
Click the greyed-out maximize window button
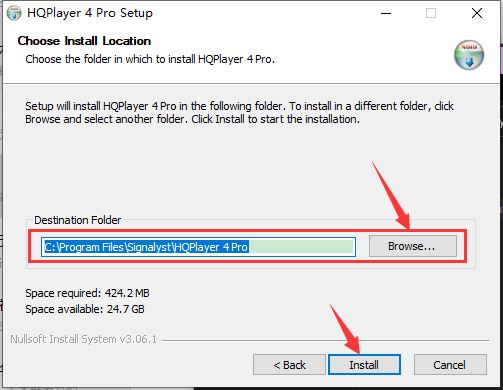[x=431, y=13]
